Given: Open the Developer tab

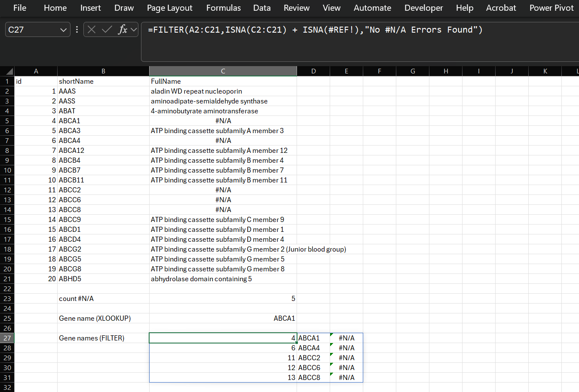Looking at the screenshot, I should 423,8.
